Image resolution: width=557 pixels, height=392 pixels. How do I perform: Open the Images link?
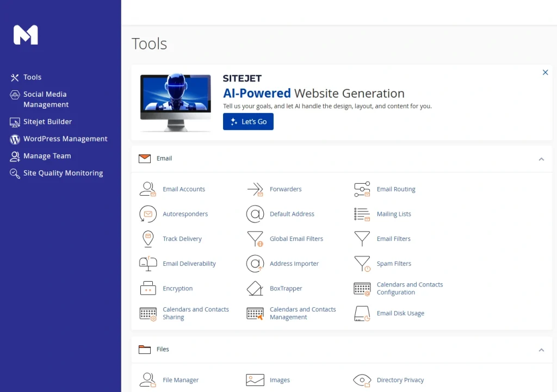coord(280,380)
